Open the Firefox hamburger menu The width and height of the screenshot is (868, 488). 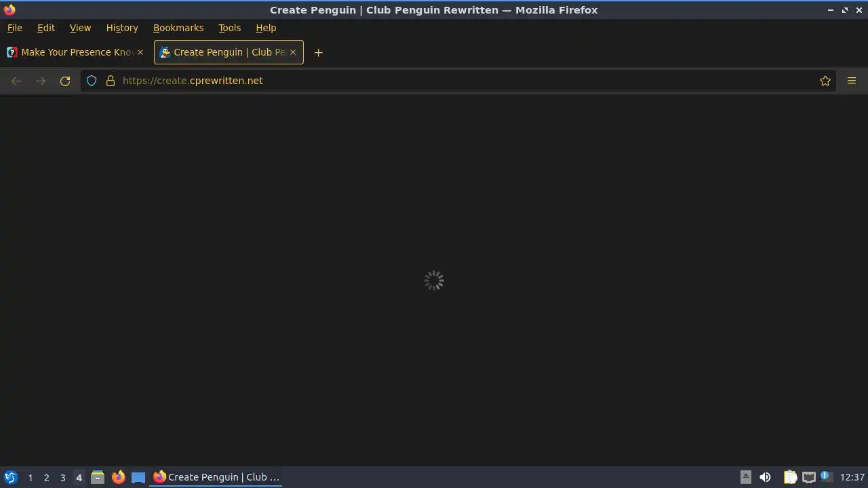[x=852, y=81]
